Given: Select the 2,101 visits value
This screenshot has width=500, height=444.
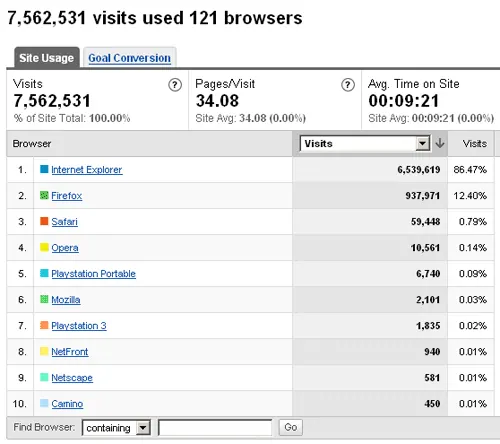Looking at the screenshot, I should click(x=428, y=300).
